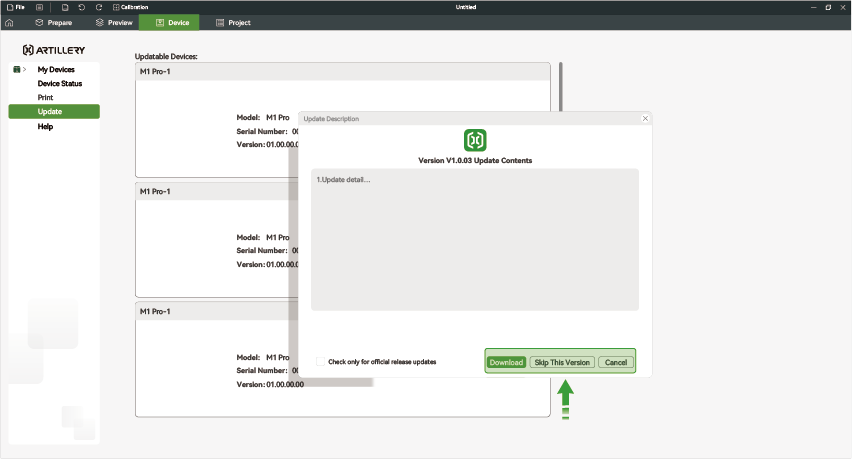Screen dimensions: 852x459
Task: Go to the Home icon tab
Action: pyautogui.click(x=9, y=23)
